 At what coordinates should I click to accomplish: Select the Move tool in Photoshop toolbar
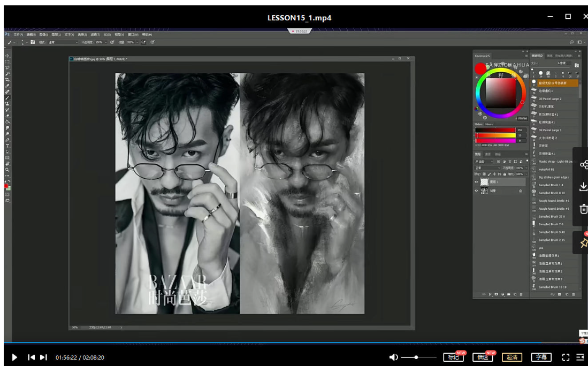click(x=7, y=56)
